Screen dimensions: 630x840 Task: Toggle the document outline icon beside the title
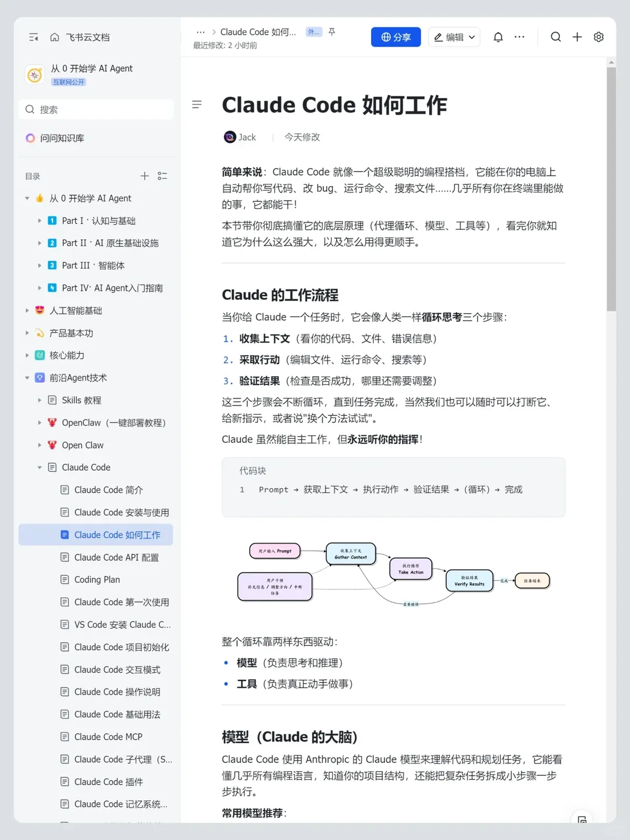pos(197,105)
